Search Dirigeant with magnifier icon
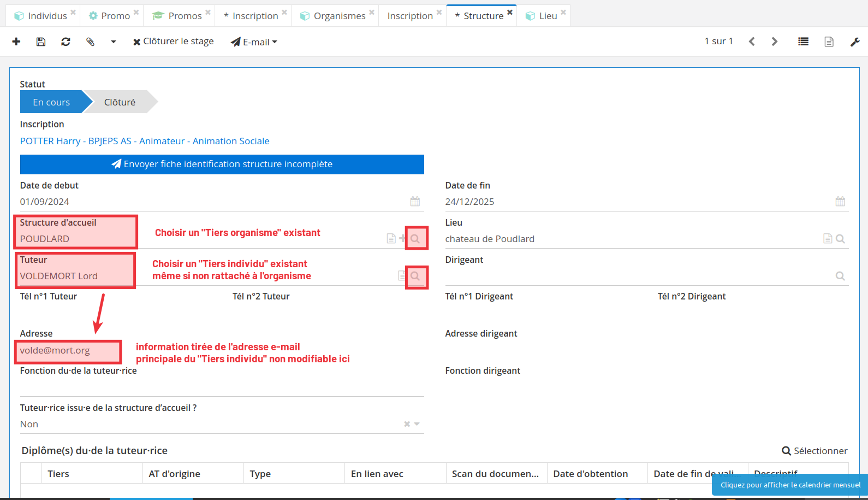 [840, 276]
